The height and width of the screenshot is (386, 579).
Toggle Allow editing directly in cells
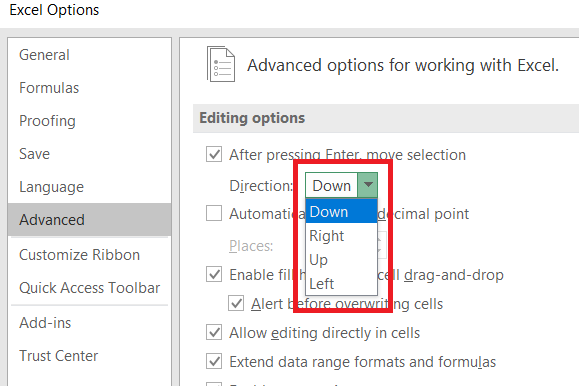tap(214, 332)
